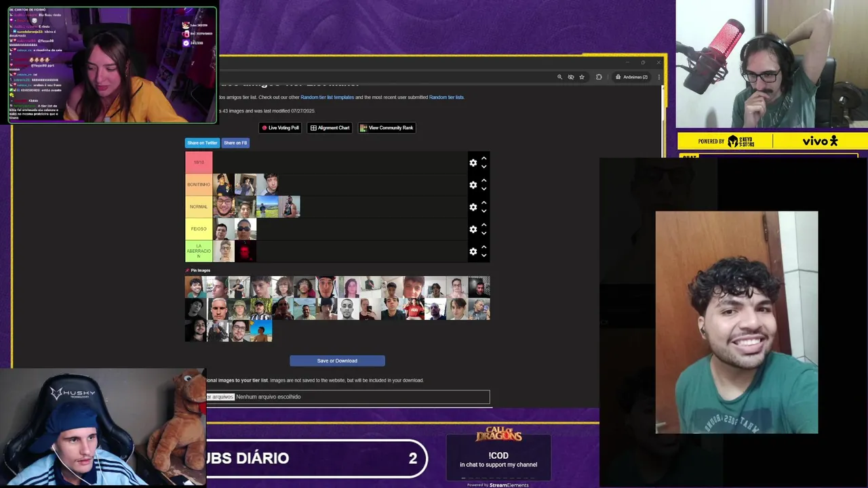Move the BONITINHO row down with the arrow

point(484,189)
